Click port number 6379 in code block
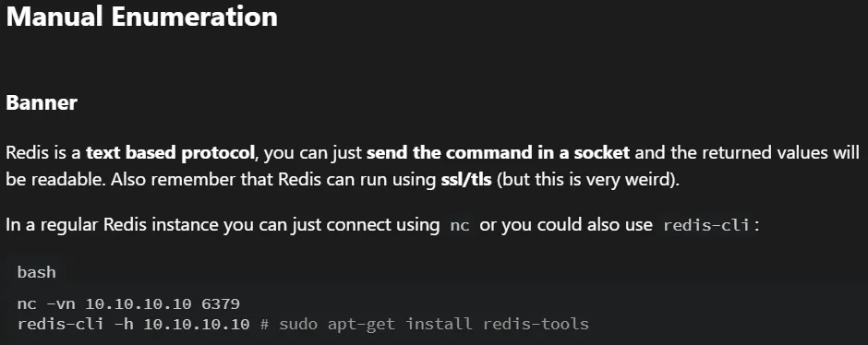Screen dimensions: 868x345 pyautogui.click(x=221, y=304)
